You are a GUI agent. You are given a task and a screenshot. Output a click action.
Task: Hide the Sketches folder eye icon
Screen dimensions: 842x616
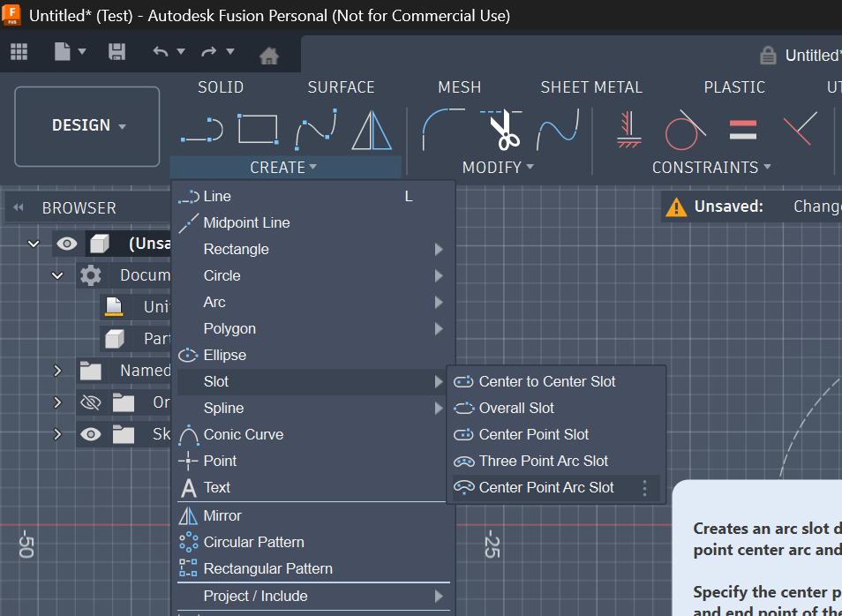pyautogui.click(x=90, y=434)
